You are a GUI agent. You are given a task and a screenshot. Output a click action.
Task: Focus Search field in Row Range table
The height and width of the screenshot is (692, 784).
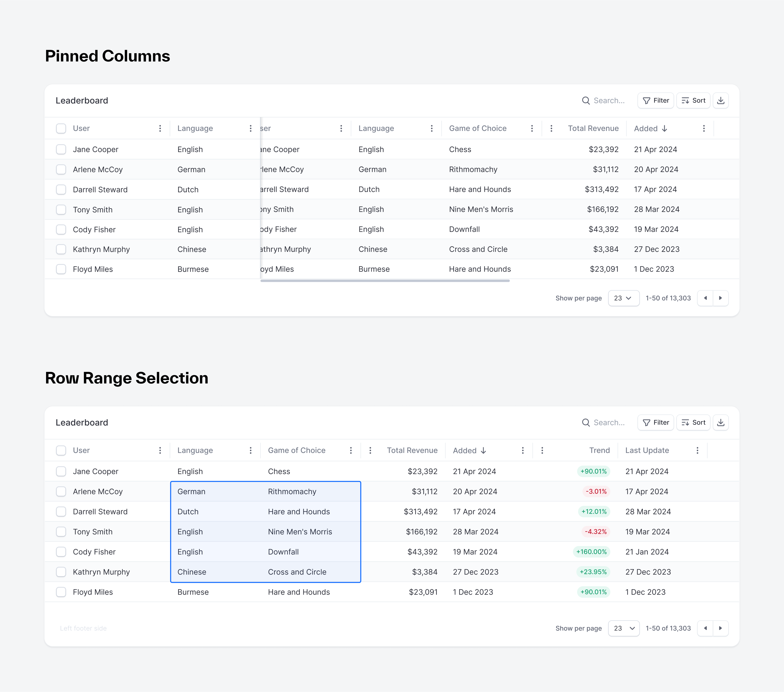coord(609,423)
